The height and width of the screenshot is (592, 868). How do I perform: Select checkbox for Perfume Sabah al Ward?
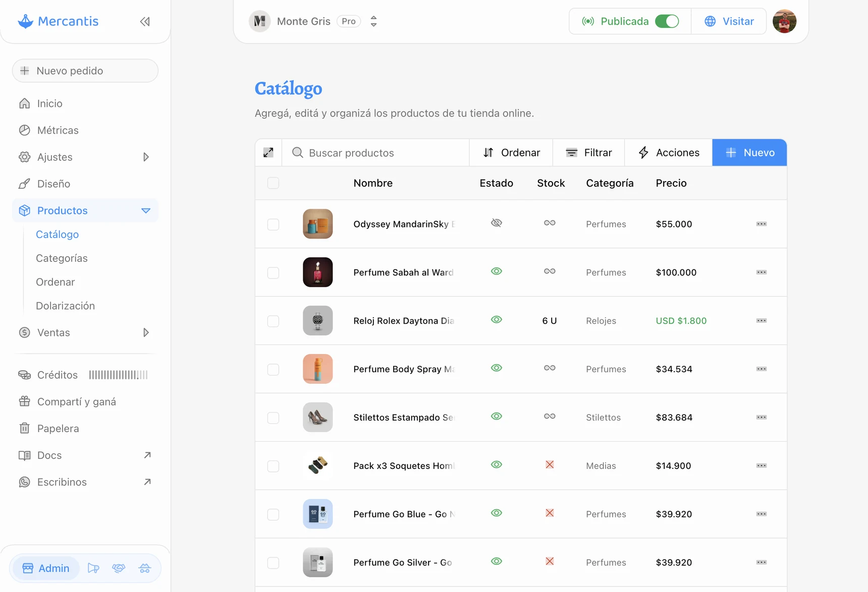pos(273,273)
